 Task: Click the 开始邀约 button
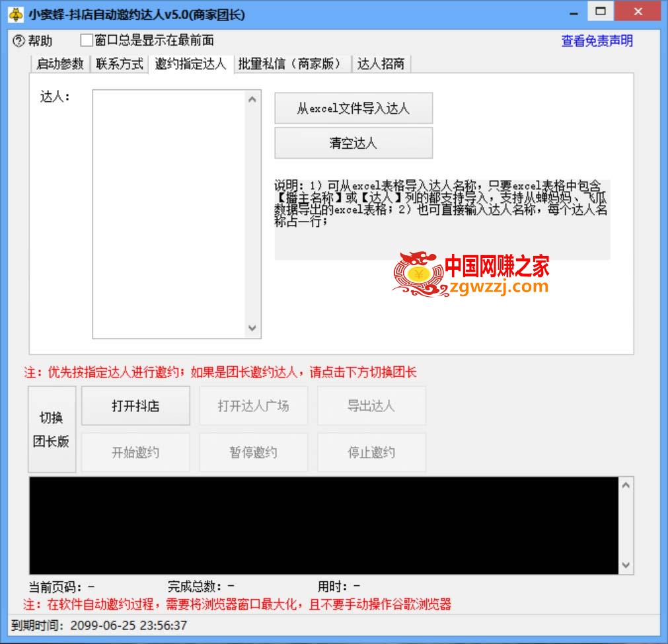135,452
